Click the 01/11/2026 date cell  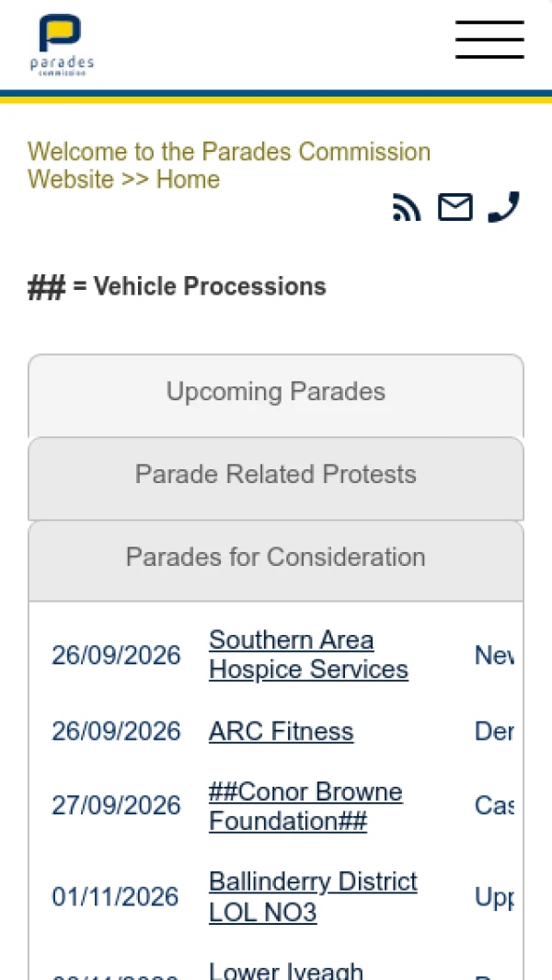(x=115, y=897)
